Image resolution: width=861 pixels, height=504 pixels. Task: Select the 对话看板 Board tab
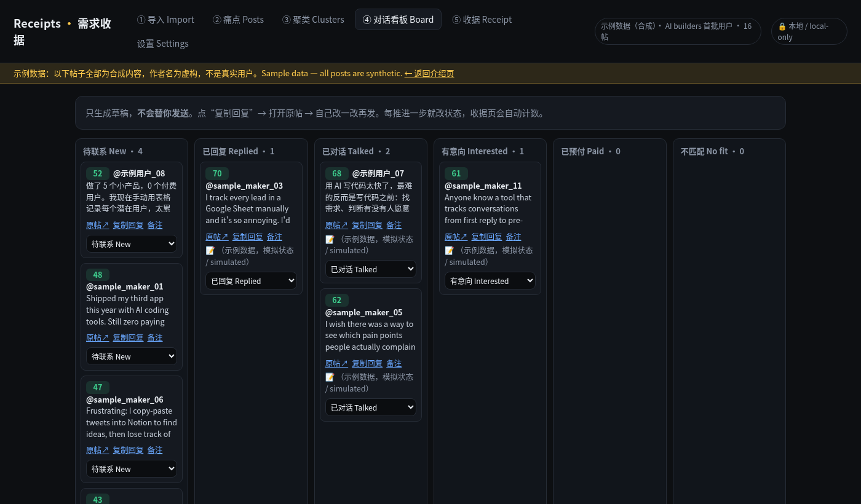(398, 20)
